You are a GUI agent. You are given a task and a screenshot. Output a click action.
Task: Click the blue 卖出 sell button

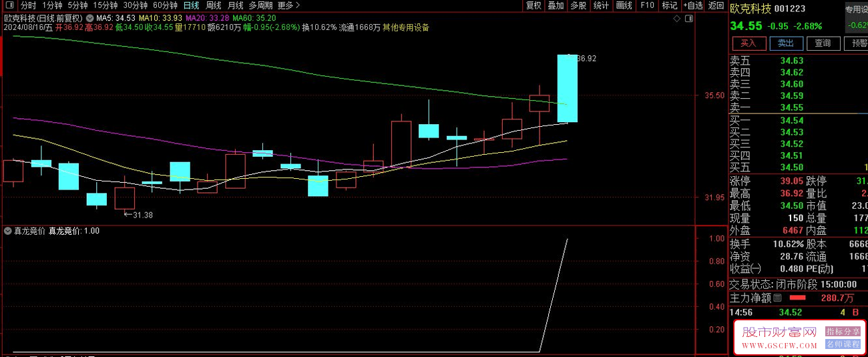(786, 43)
